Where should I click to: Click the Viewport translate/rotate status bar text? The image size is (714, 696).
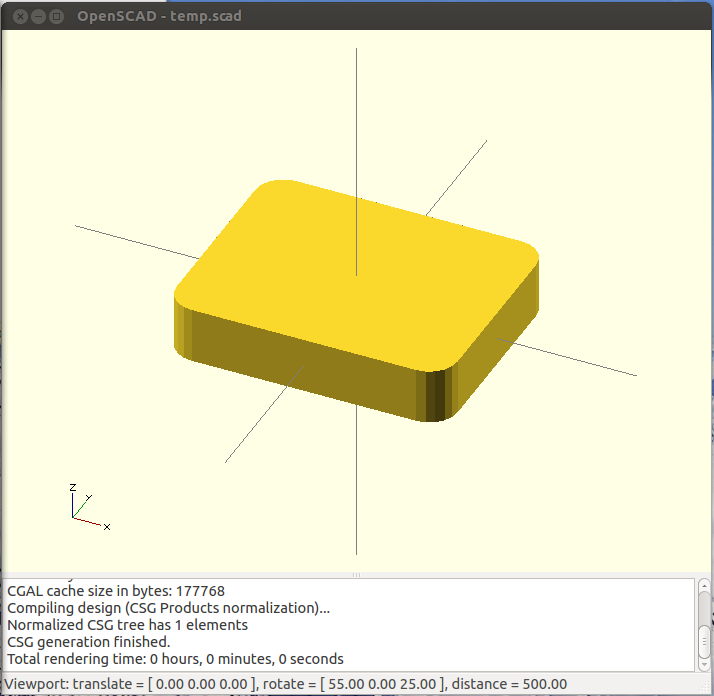point(286,683)
